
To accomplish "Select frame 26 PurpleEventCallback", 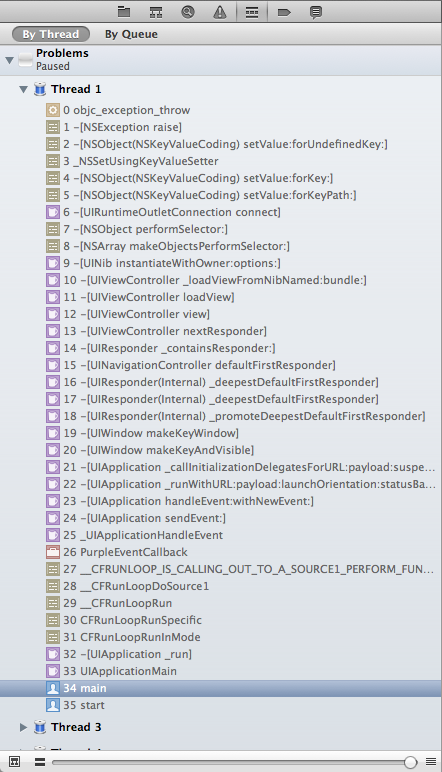I will (x=221, y=552).
